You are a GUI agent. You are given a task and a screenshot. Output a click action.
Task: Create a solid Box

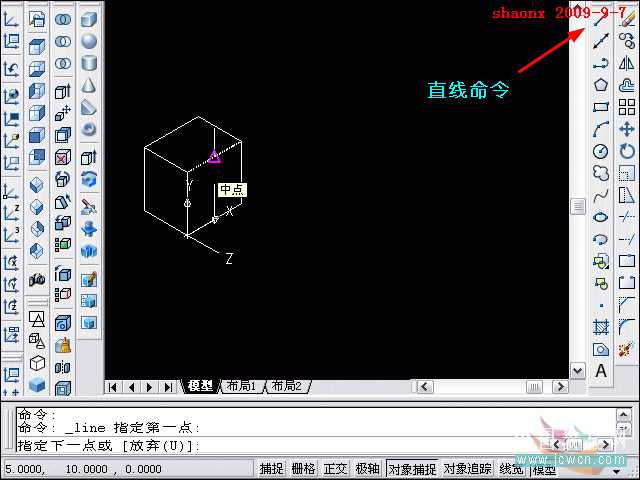(89, 19)
